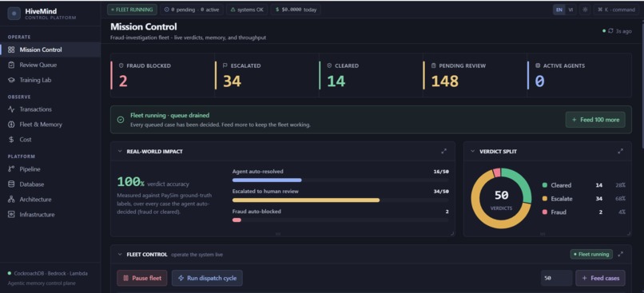The image size is (644, 293).
Task: Select the Review Queue menu item
Action: point(50,65)
